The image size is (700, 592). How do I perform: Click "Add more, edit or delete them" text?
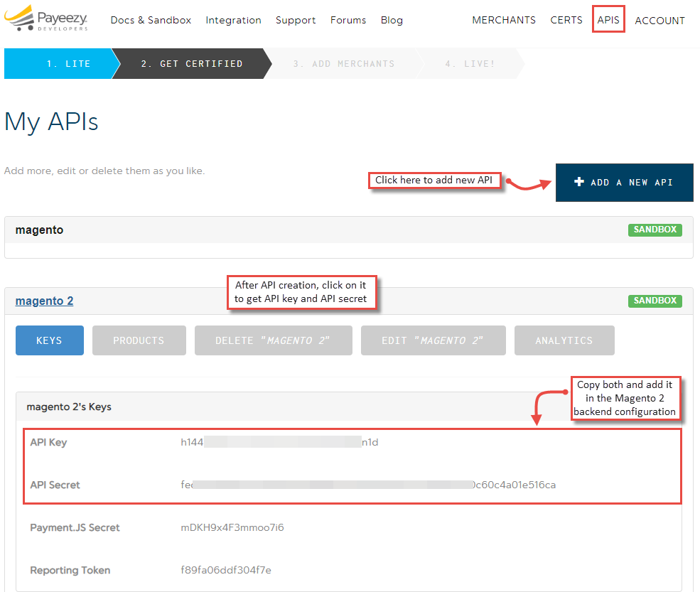tap(104, 171)
